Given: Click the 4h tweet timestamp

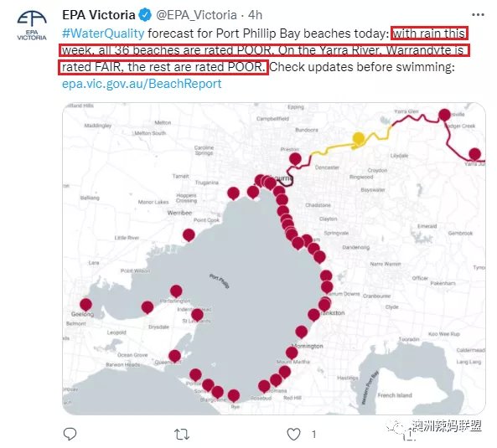Looking at the screenshot, I should [x=255, y=15].
